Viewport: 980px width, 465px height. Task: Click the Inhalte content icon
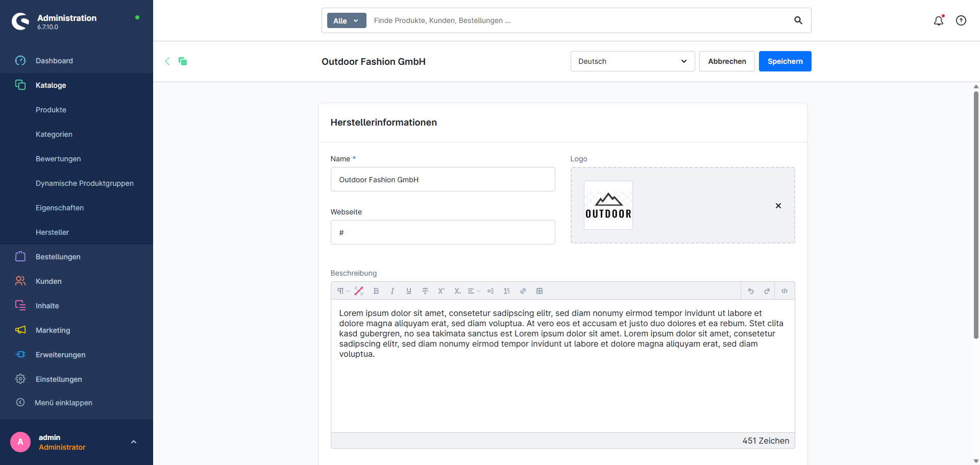tap(20, 305)
